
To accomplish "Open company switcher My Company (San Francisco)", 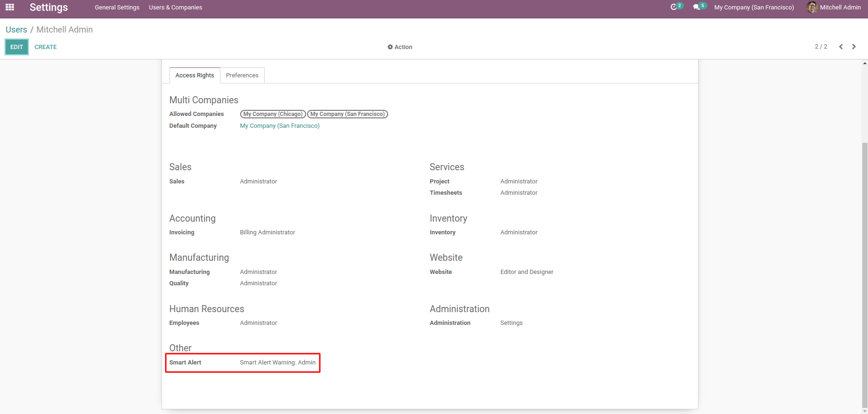I will (x=754, y=8).
